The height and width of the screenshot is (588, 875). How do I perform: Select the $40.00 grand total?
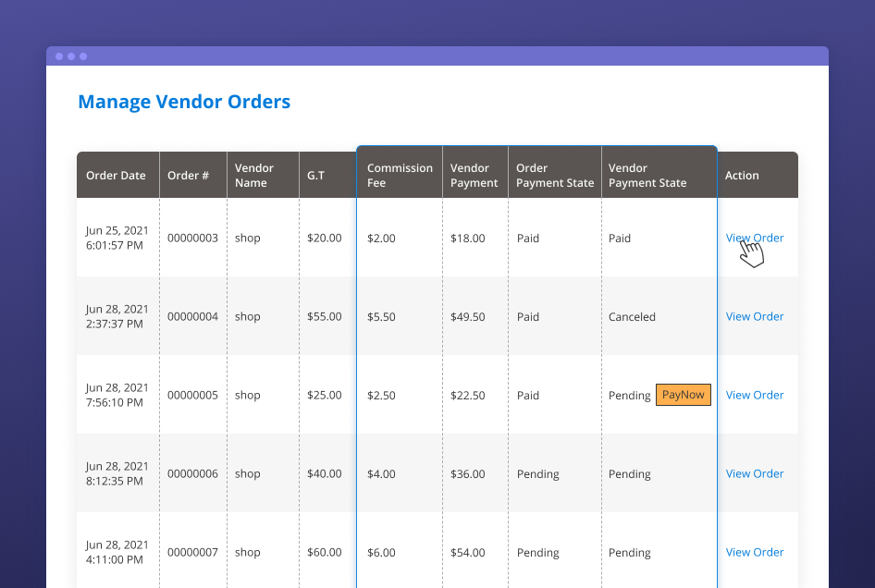click(325, 473)
